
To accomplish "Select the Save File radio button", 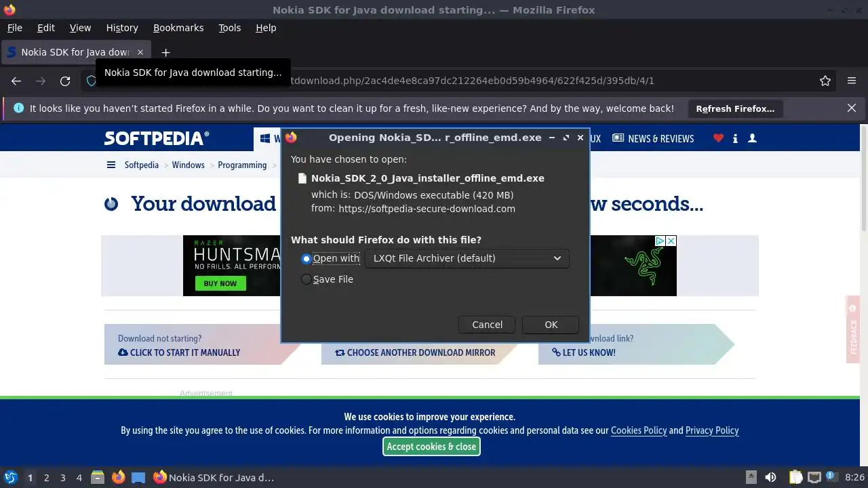I will pos(307,279).
